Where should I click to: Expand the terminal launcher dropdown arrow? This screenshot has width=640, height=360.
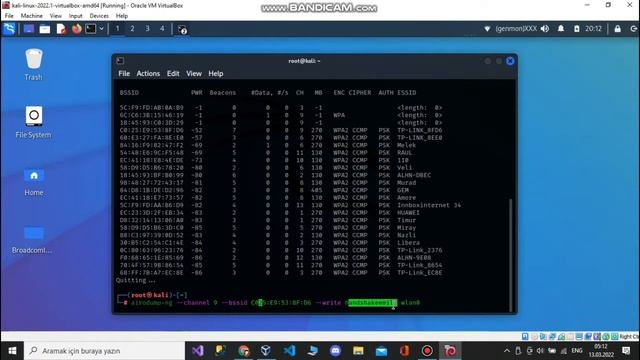(102, 29)
